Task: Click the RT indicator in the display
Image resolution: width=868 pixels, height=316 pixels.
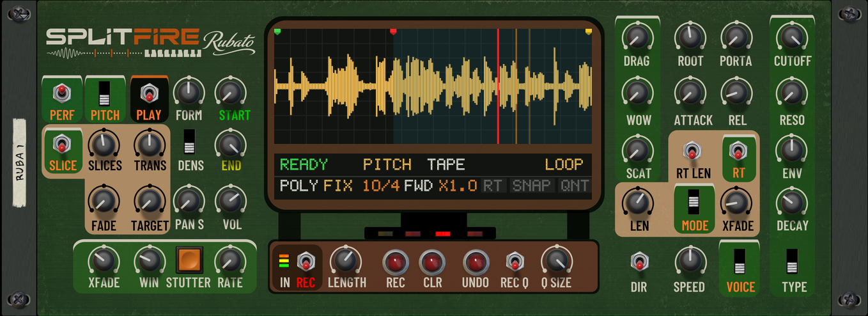Action: pos(493,186)
